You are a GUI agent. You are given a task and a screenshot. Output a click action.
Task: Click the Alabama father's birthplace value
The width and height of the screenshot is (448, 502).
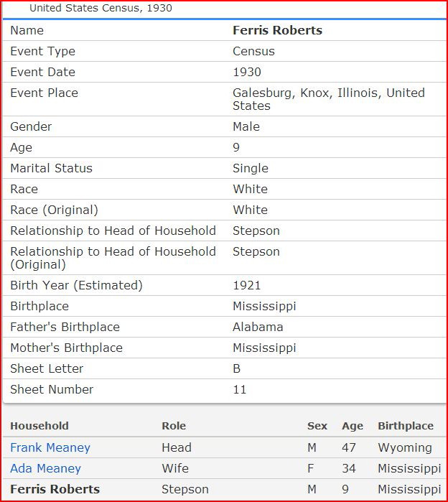(258, 327)
